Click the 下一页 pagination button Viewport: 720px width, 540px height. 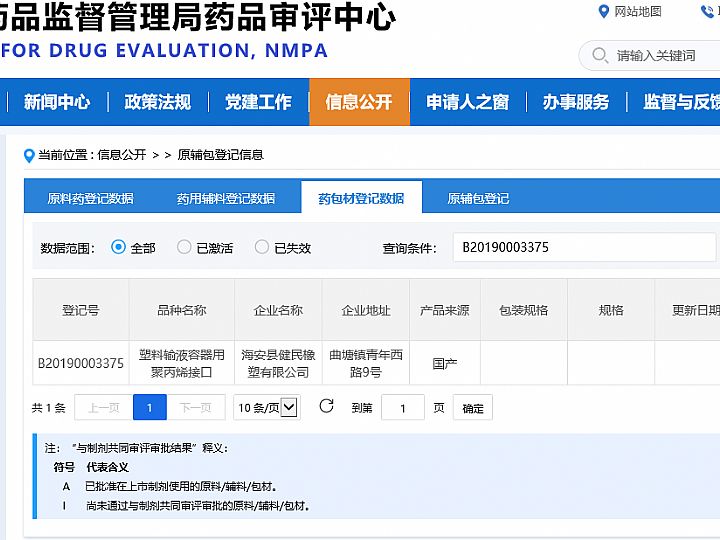(196, 408)
